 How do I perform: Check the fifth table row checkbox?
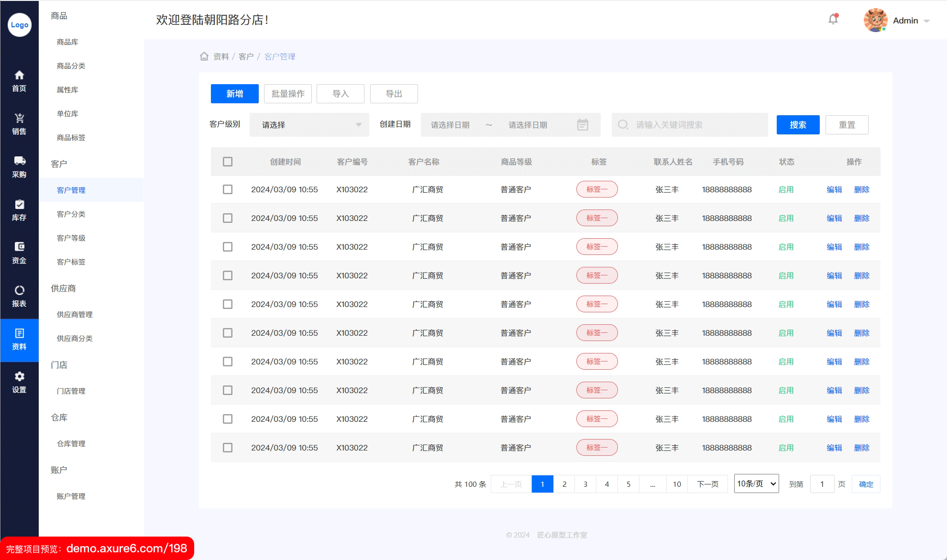click(228, 304)
